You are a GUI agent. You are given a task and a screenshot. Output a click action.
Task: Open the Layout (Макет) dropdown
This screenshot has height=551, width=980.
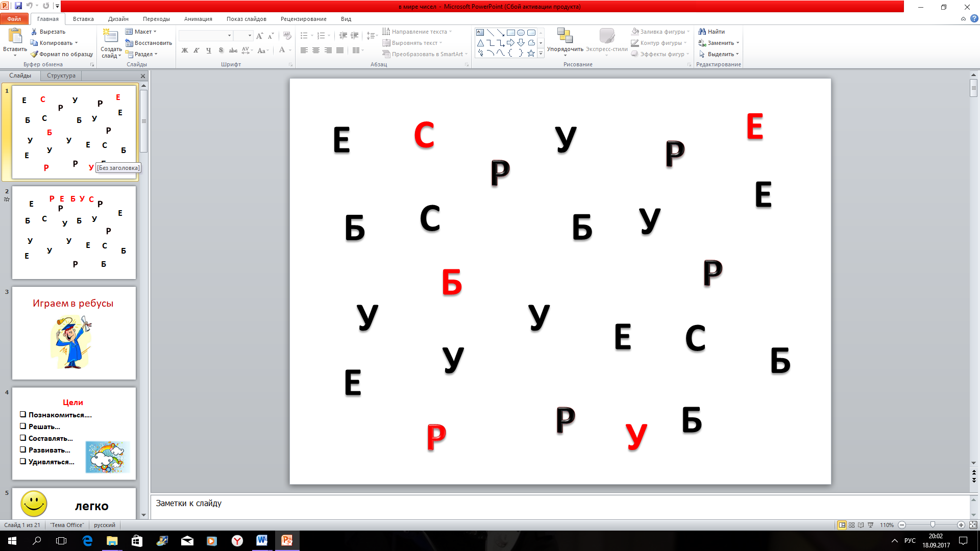tap(141, 32)
